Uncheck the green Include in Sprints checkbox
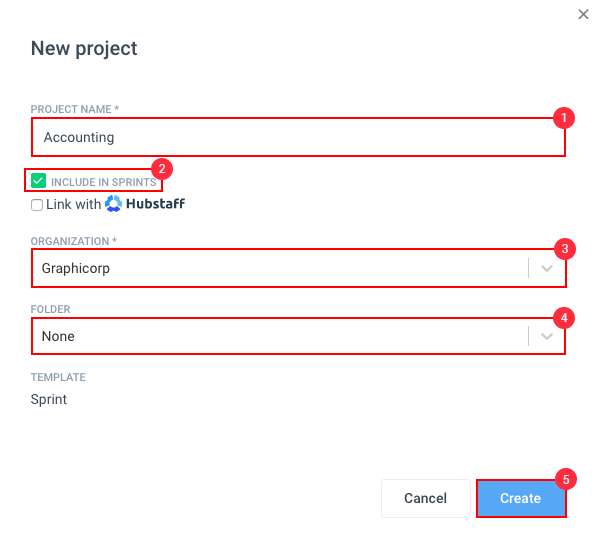 pyautogui.click(x=38, y=181)
